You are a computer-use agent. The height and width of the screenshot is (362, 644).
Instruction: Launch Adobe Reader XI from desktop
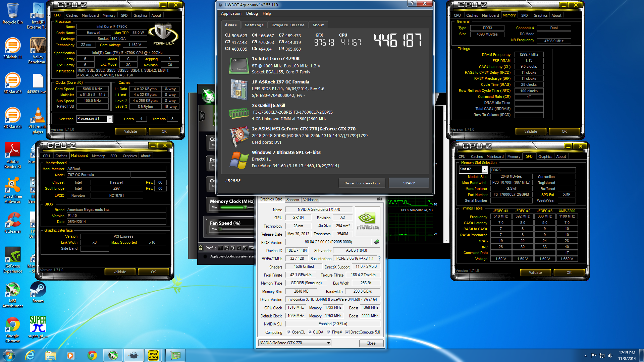tap(12, 155)
